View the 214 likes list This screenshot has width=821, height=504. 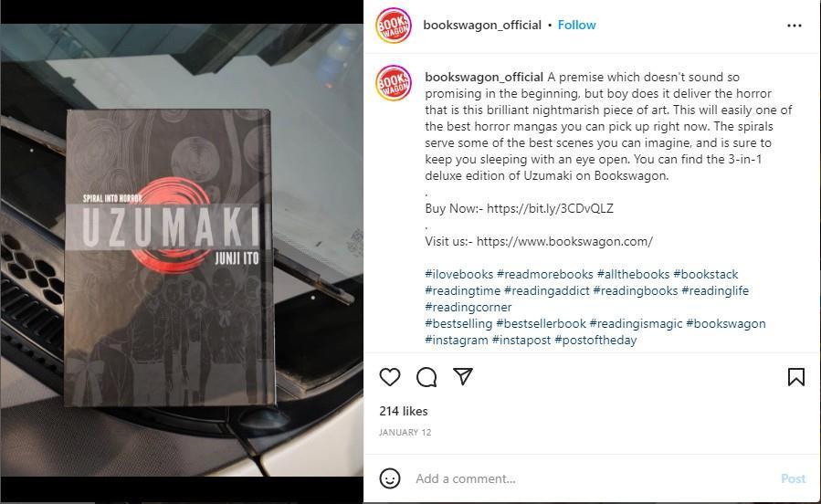(403, 412)
